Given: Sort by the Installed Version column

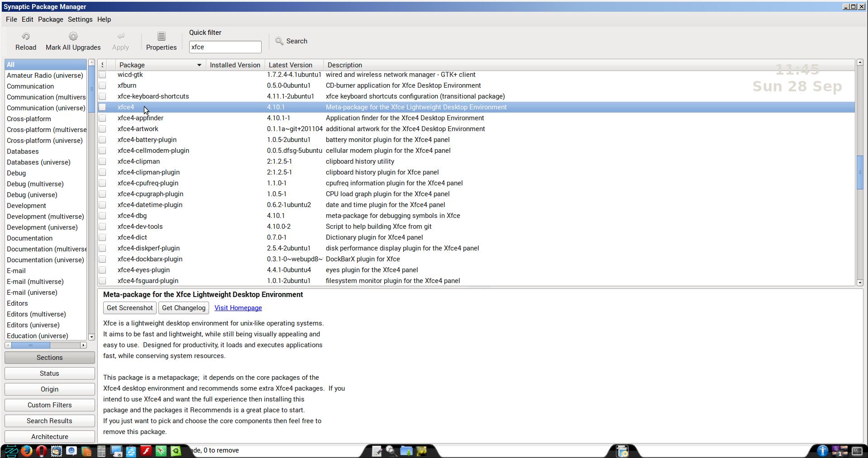Looking at the screenshot, I should pyautogui.click(x=235, y=65).
